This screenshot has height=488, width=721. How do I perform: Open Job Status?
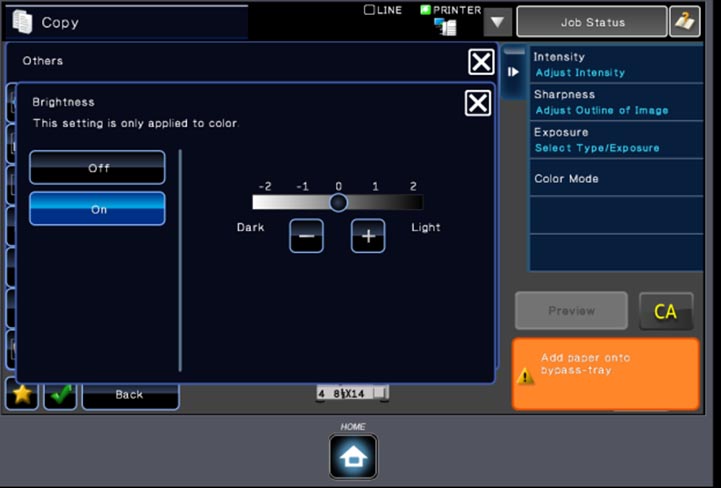[x=592, y=22]
